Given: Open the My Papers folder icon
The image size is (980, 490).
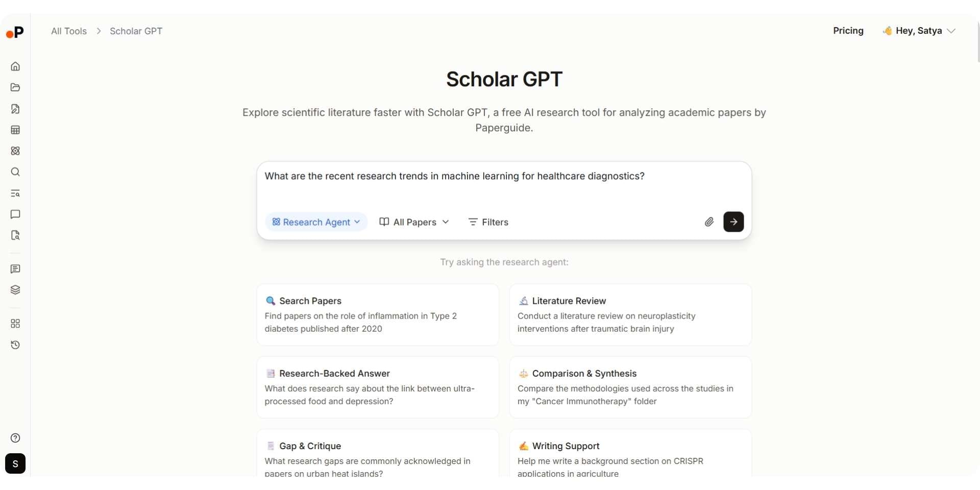Looking at the screenshot, I should [15, 87].
